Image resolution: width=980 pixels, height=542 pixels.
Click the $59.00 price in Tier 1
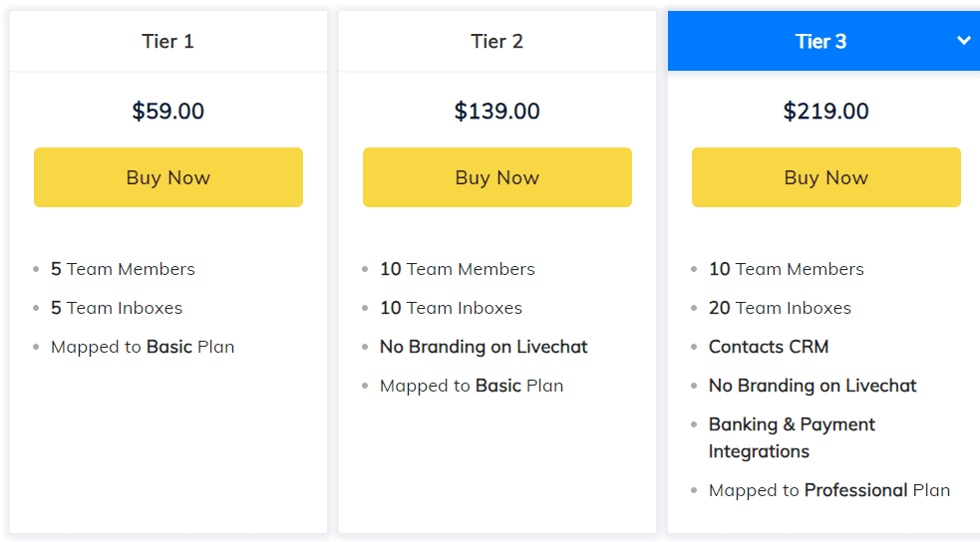coord(167,111)
